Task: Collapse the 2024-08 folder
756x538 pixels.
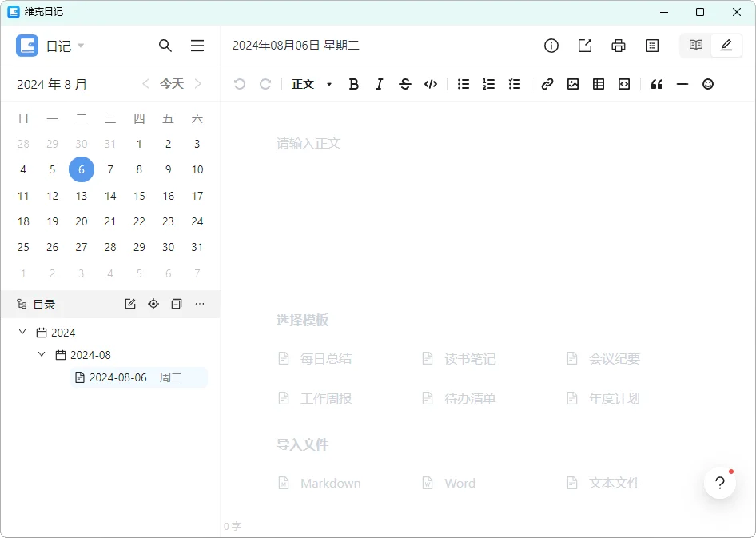Action: tap(42, 354)
